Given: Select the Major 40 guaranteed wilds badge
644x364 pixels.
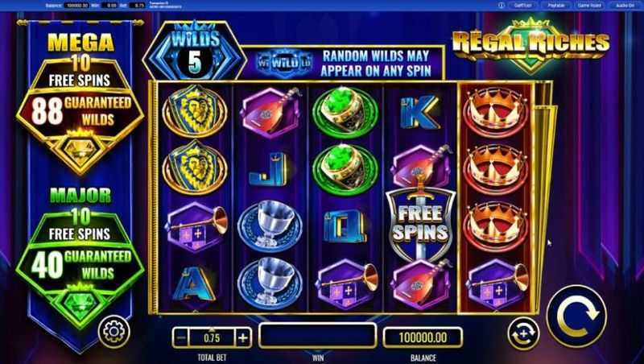Looking at the screenshot, I should [80, 263].
